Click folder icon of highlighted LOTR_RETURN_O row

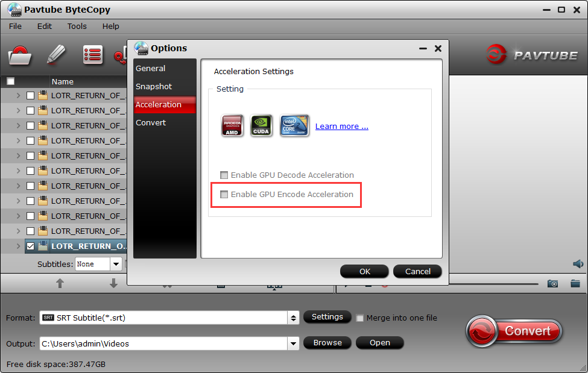[x=43, y=246]
